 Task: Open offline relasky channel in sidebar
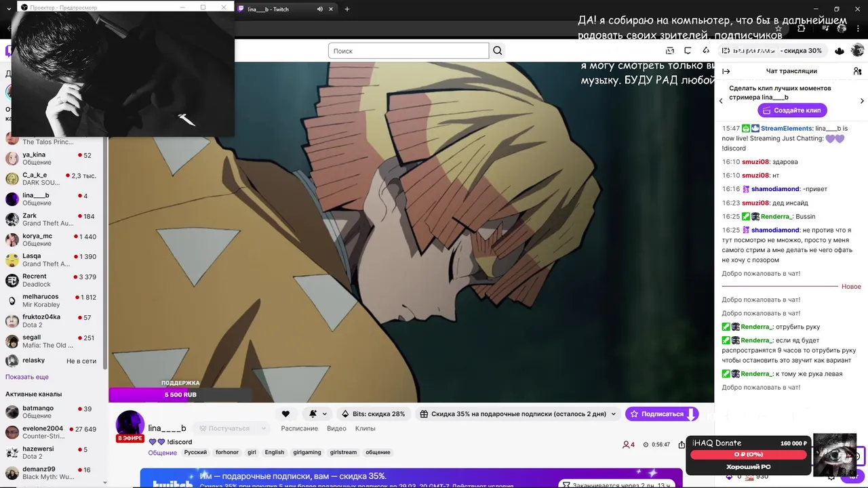[x=52, y=361]
